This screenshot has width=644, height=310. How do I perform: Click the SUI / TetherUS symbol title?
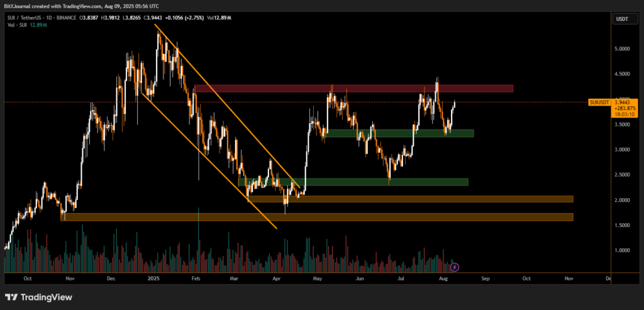(x=28, y=18)
